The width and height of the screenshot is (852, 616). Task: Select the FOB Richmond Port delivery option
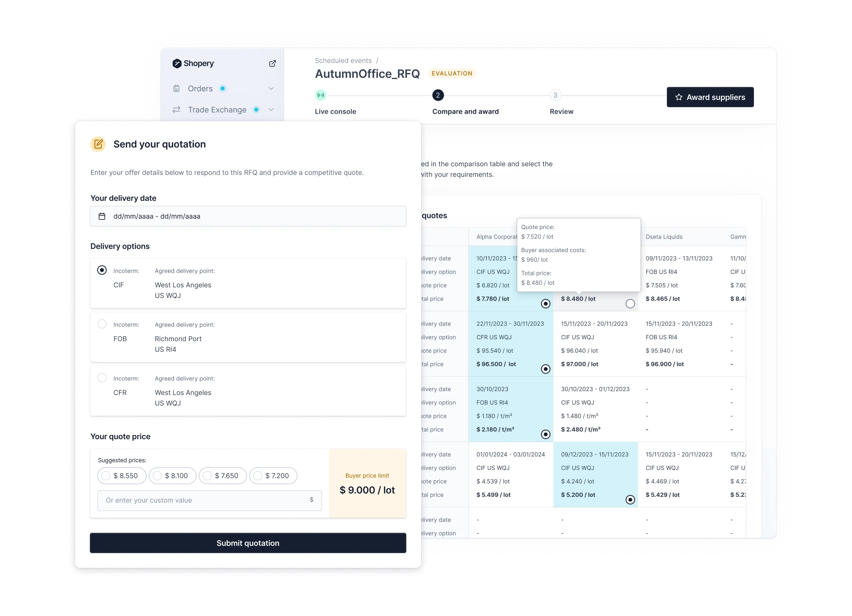coord(102,324)
